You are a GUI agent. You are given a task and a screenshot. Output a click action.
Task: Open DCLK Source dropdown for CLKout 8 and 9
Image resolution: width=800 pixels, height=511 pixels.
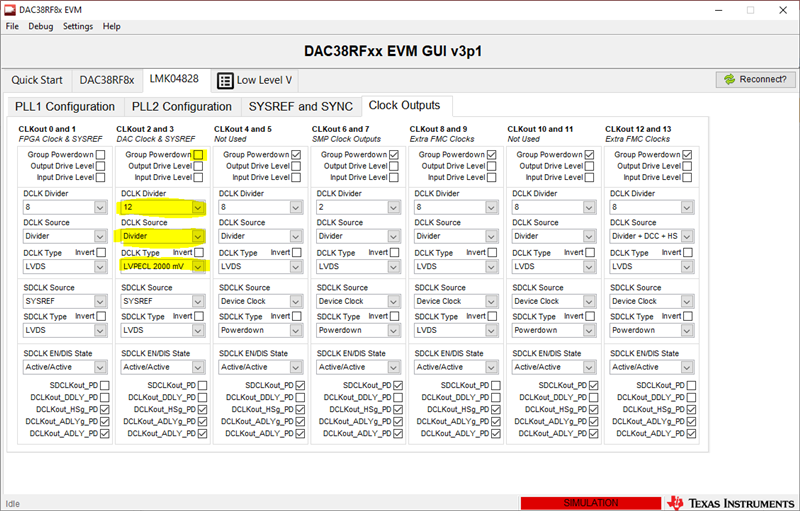pos(456,236)
